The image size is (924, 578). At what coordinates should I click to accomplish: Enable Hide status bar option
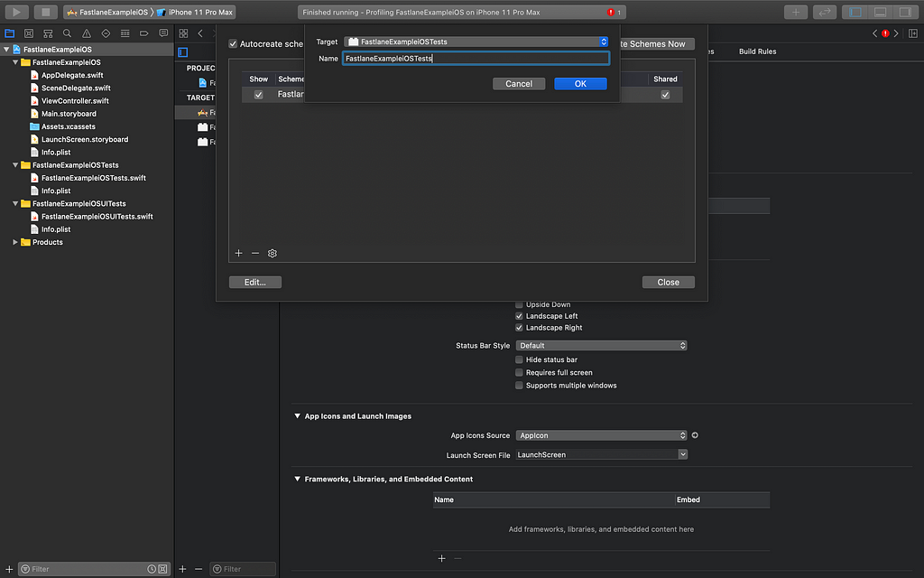click(x=519, y=359)
